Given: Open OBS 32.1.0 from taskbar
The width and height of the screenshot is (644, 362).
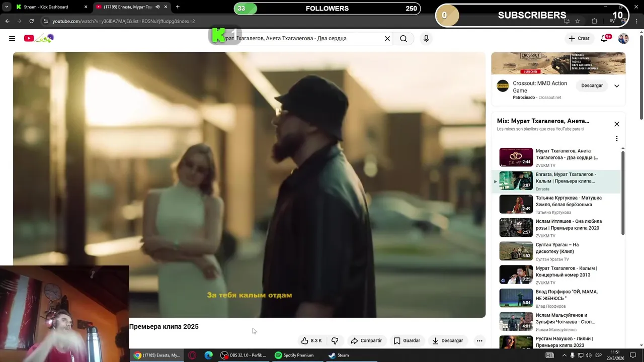Looking at the screenshot, I should (x=244, y=355).
